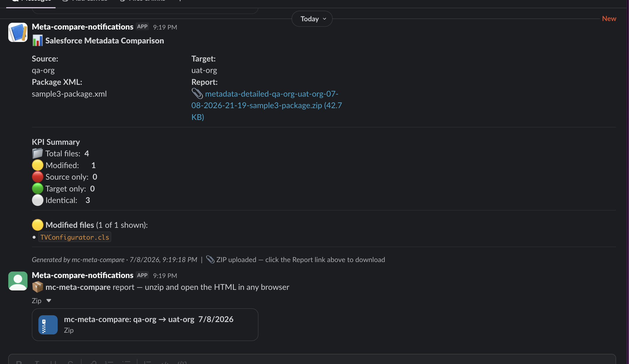Click the bar chart emoji beside Salesforce heading
Image resolution: width=629 pixels, height=364 pixels.
pyautogui.click(x=38, y=40)
